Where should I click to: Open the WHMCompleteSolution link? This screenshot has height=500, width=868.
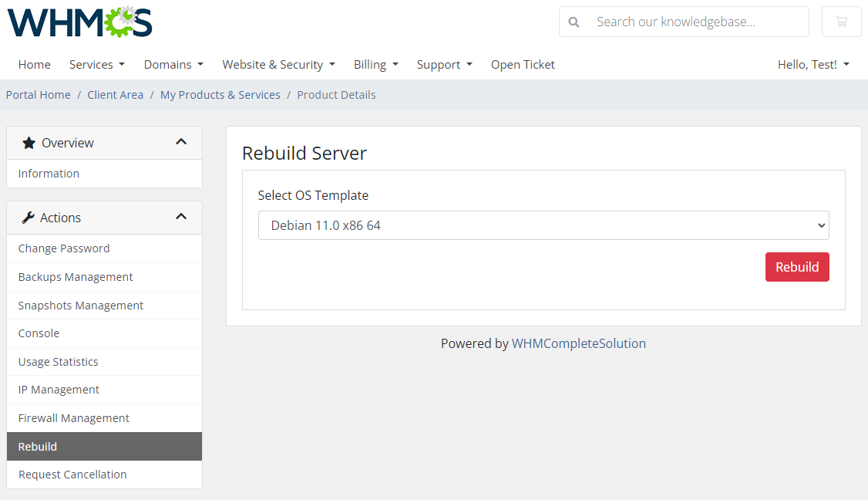click(x=579, y=343)
